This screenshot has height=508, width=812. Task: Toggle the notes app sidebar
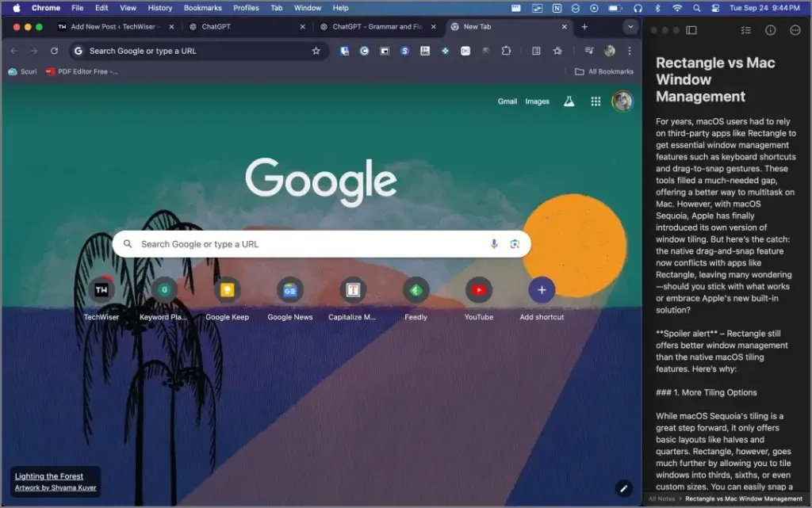tap(691, 30)
